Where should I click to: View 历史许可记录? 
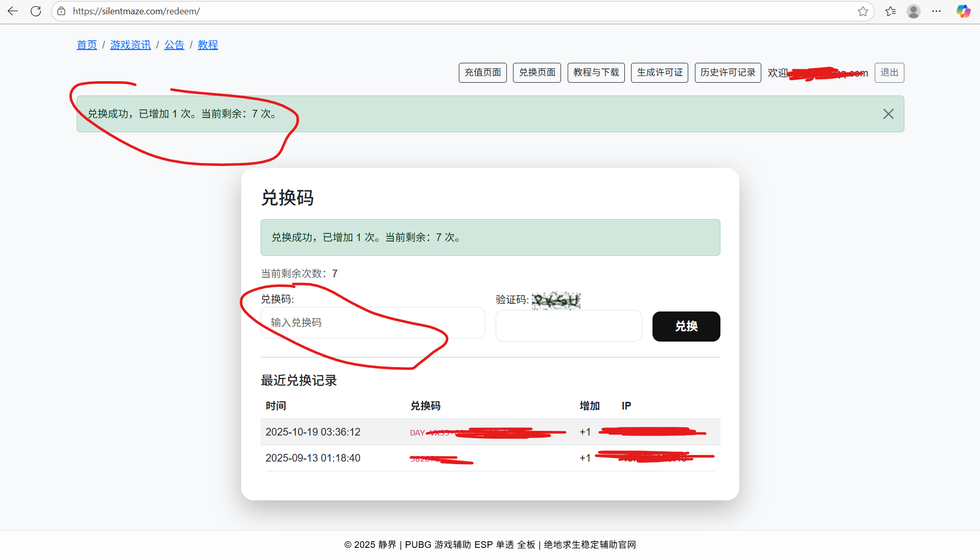coord(728,73)
